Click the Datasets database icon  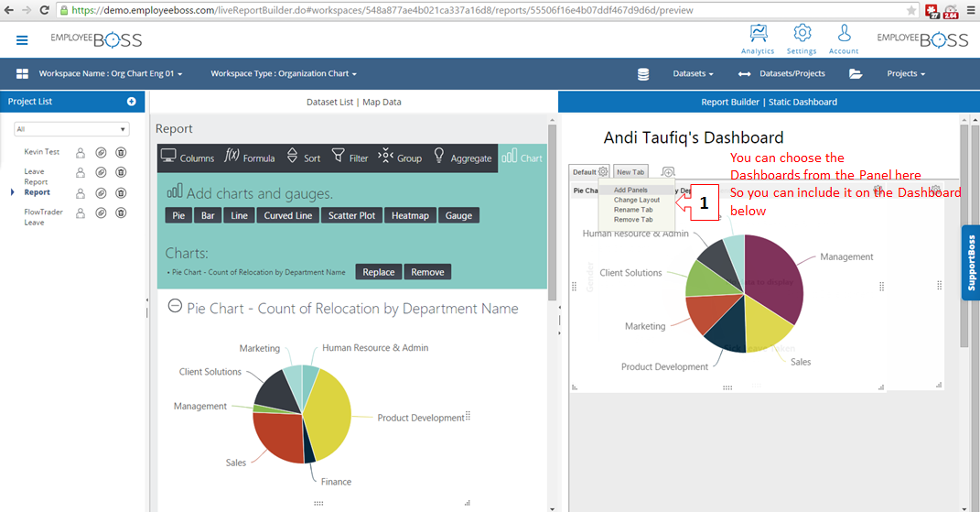tap(642, 74)
